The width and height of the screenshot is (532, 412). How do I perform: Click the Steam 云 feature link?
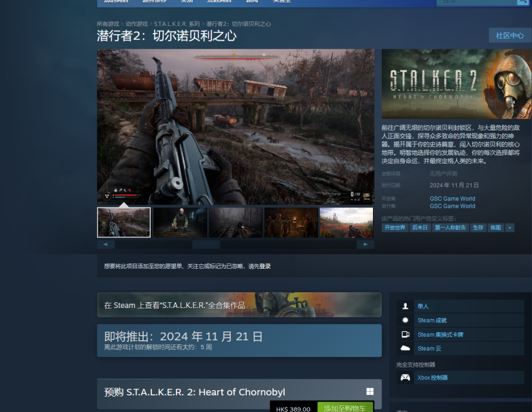coord(429,348)
